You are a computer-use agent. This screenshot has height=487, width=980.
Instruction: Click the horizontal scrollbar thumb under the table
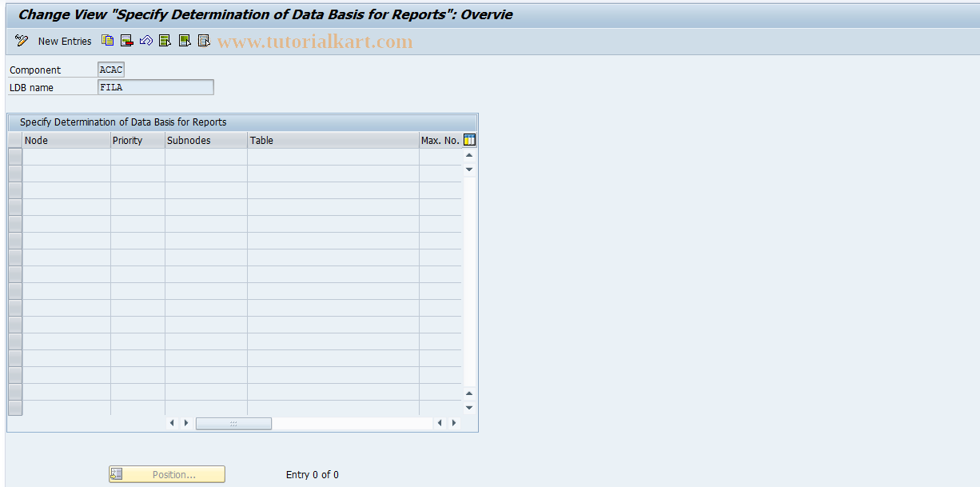tap(233, 423)
